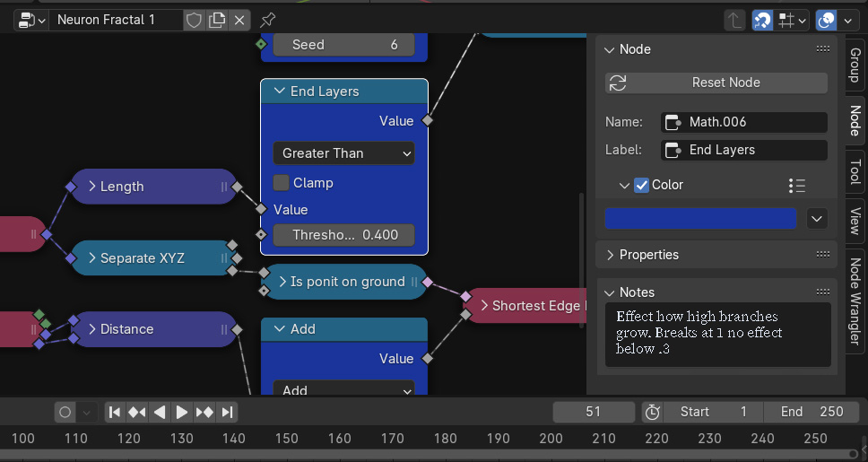Click the Neuron Fractal 1 name field
This screenshot has width=868, height=462.
coord(116,21)
